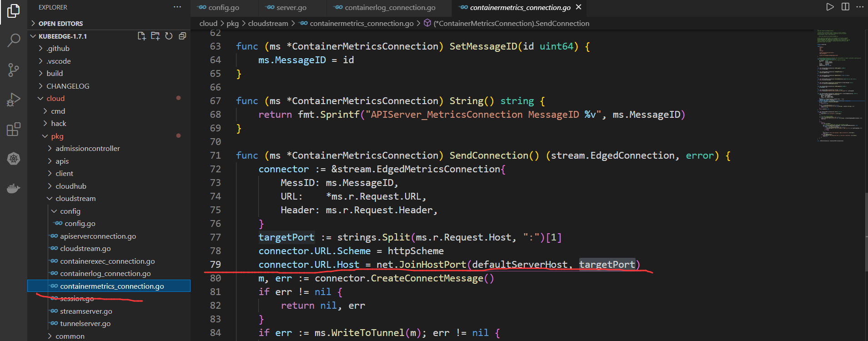This screenshot has width=868, height=341.
Task: Run the current Go file
Action: [830, 7]
